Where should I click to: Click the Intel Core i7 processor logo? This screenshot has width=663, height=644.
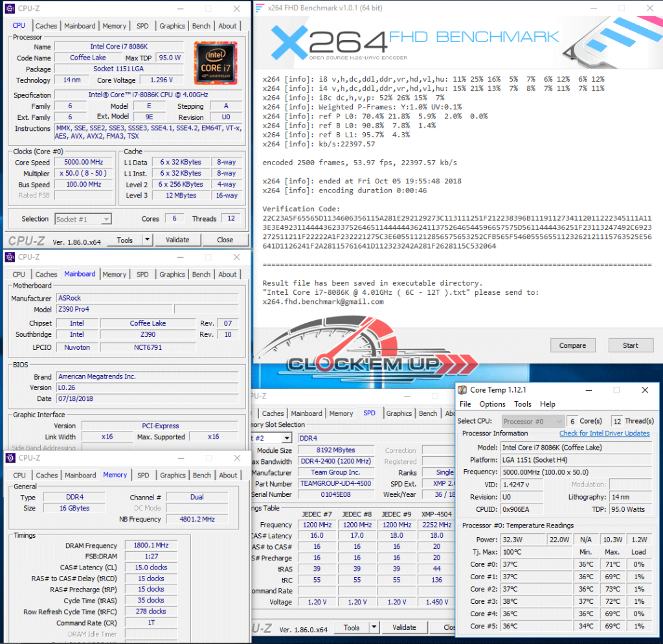[x=216, y=63]
